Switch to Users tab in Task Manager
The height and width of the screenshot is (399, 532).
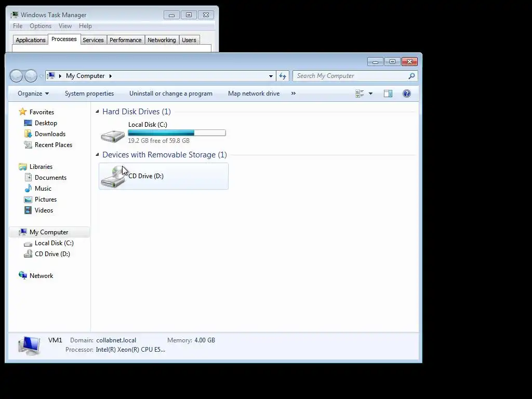(189, 40)
